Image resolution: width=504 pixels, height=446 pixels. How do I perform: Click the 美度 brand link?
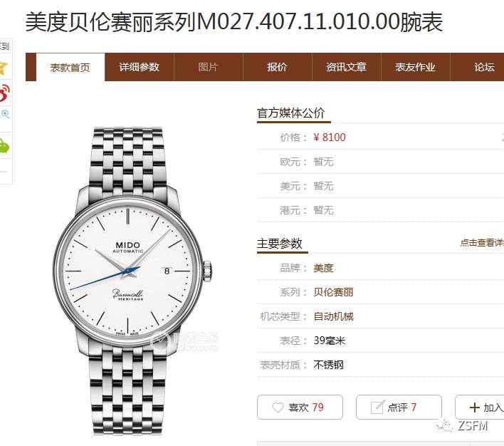pyautogui.click(x=323, y=268)
